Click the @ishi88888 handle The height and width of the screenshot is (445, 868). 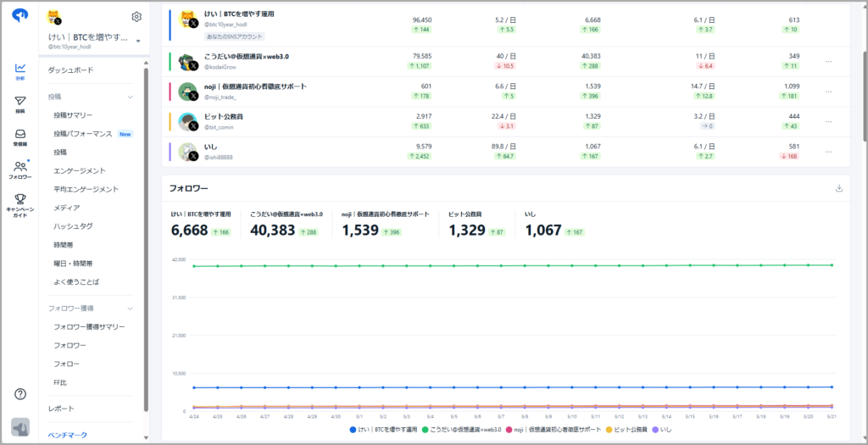pyautogui.click(x=218, y=157)
